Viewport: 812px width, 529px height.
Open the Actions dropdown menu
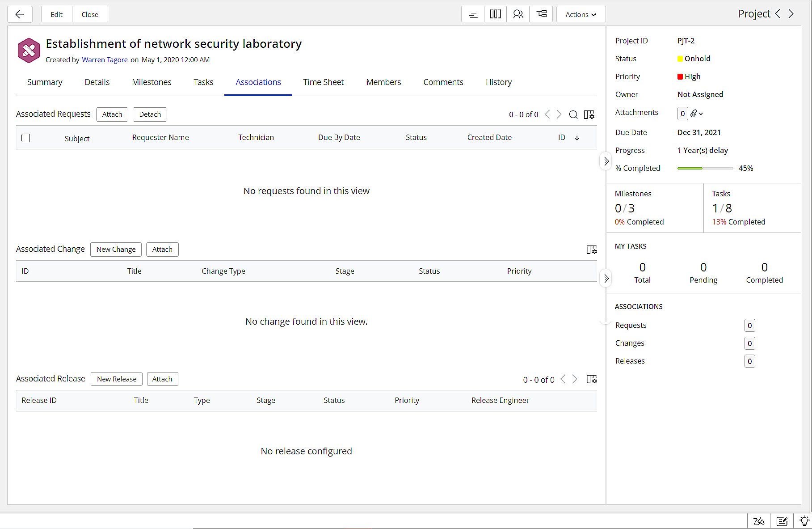(x=581, y=14)
